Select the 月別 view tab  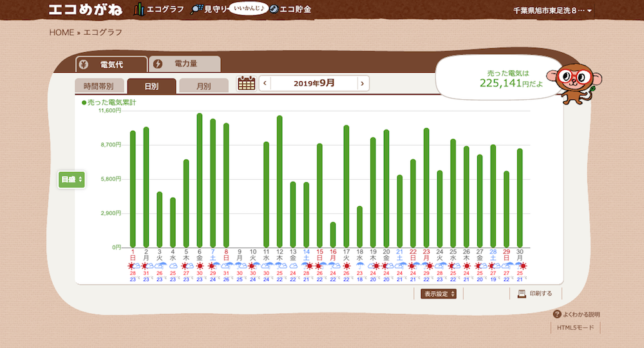tap(204, 86)
